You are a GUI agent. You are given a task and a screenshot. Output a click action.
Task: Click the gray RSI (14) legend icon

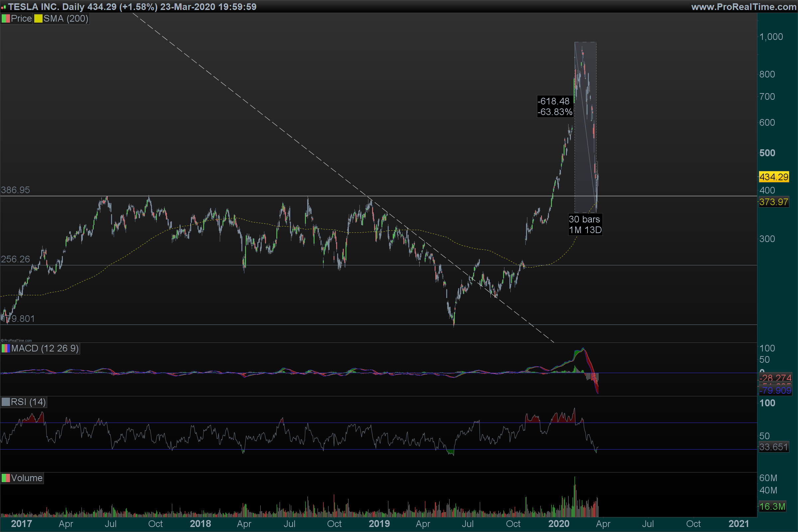coord(5,402)
